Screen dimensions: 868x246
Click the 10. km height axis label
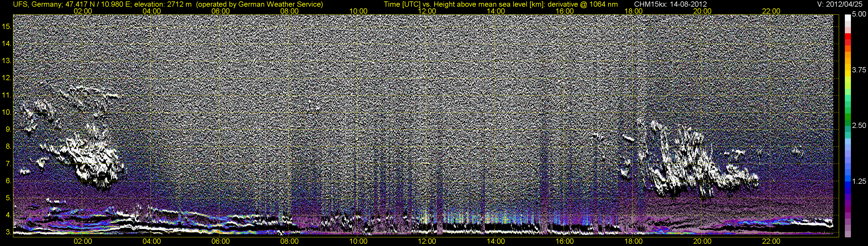coord(7,112)
